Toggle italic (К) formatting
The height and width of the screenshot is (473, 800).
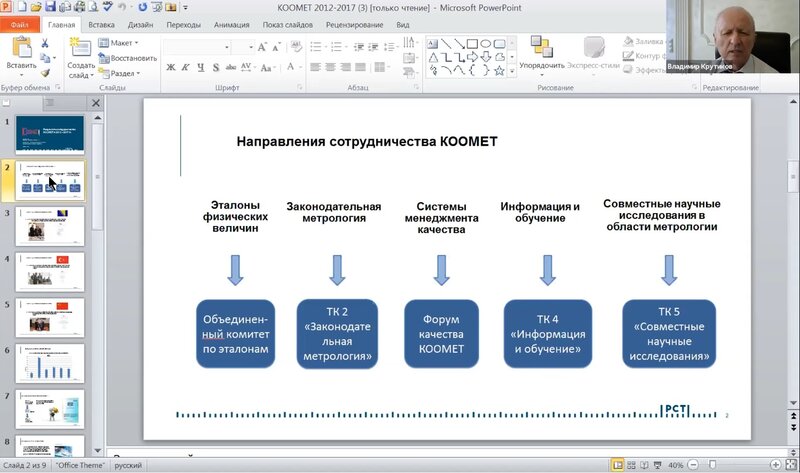point(186,68)
